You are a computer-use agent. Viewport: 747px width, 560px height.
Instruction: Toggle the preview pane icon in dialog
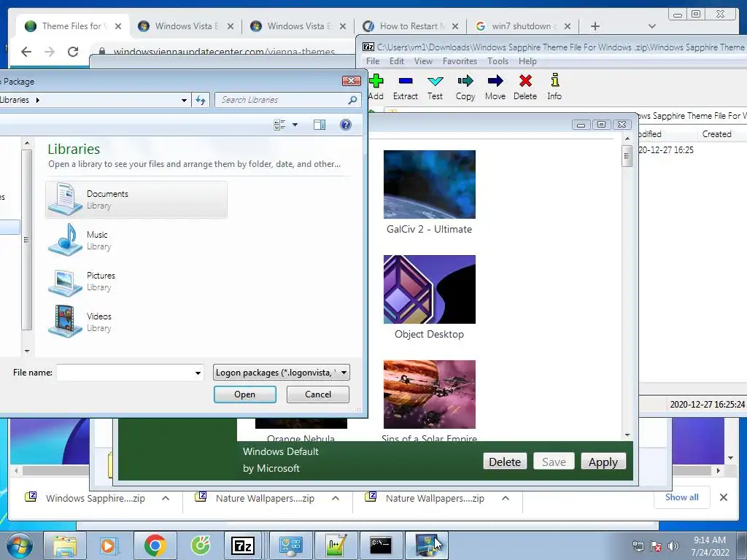(320, 125)
